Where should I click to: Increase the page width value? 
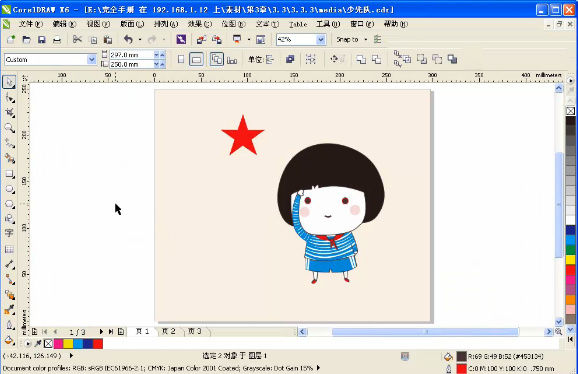tap(162, 55)
